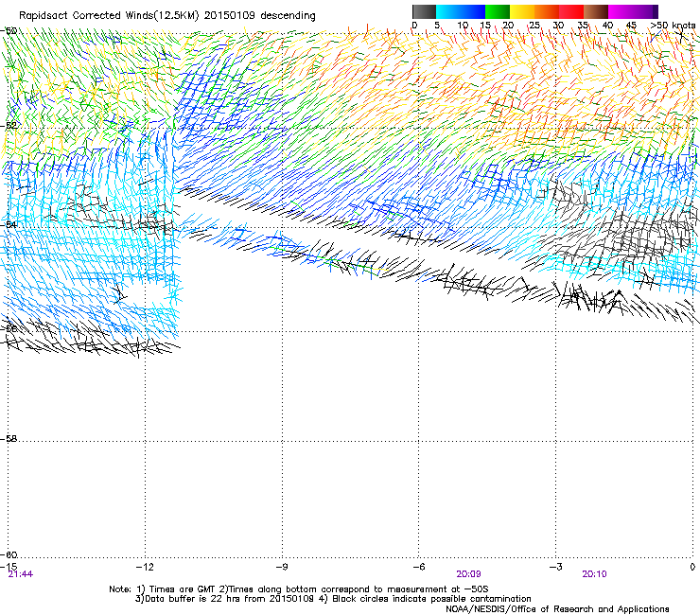Viewport: 700px width, 615px height.
Task: Click the '-58' latitude axis label
Action: click(x=9, y=439)
